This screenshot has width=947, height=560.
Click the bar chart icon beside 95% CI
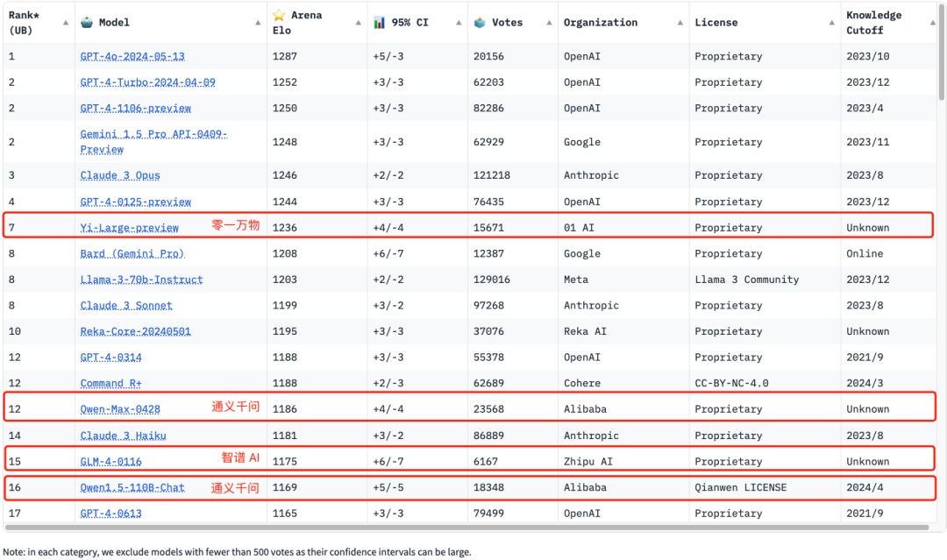coord(380,22)
